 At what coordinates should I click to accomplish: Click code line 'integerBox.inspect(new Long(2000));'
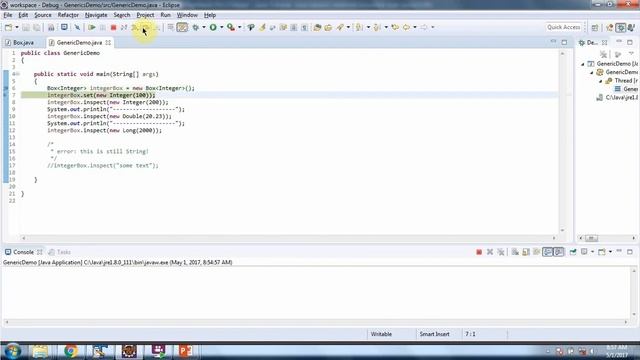coord(104,131)
